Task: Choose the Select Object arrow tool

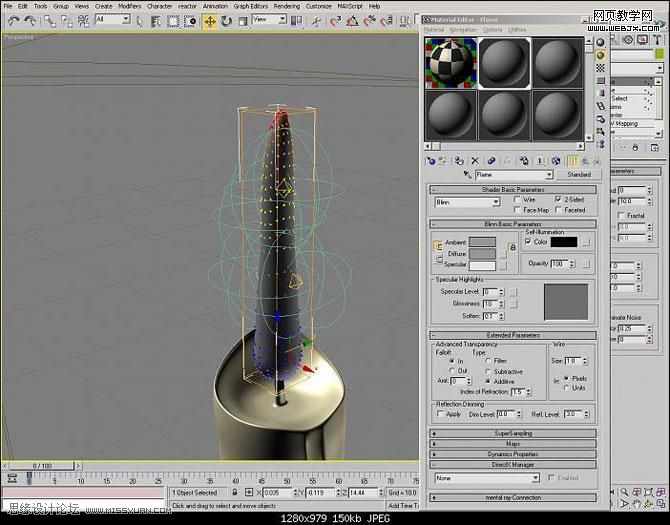Action: 140,21
